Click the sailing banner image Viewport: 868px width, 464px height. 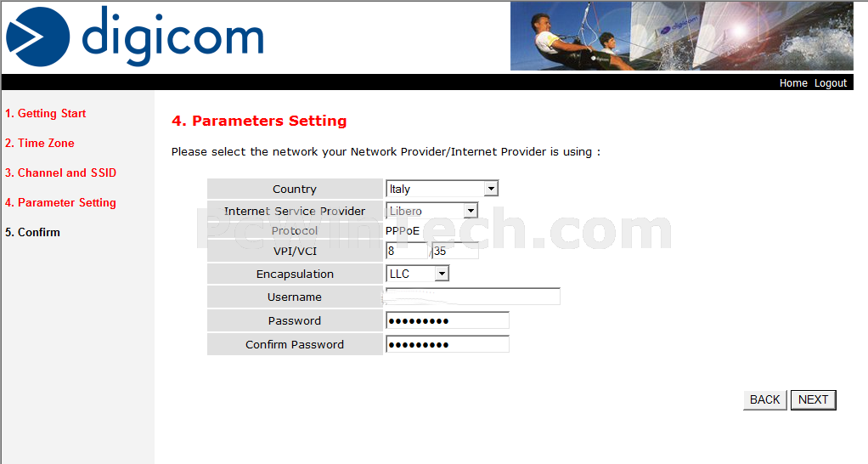pos(681,36)
